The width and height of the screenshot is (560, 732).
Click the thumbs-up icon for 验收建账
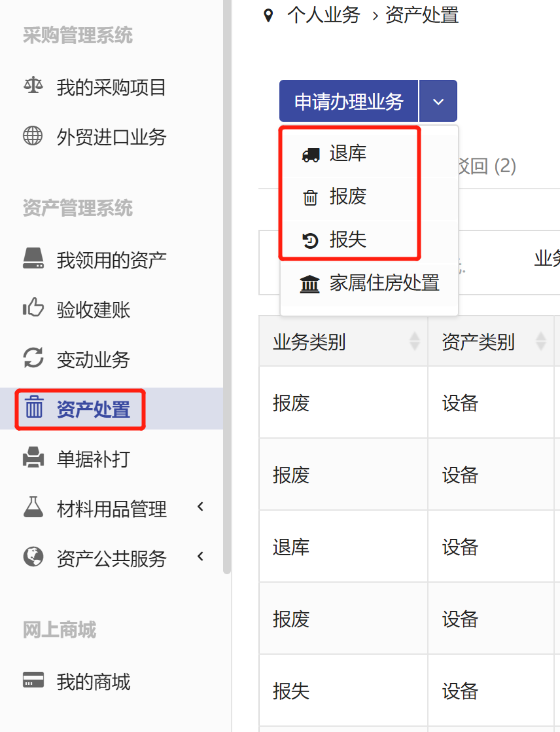click(x=33, y=308)
